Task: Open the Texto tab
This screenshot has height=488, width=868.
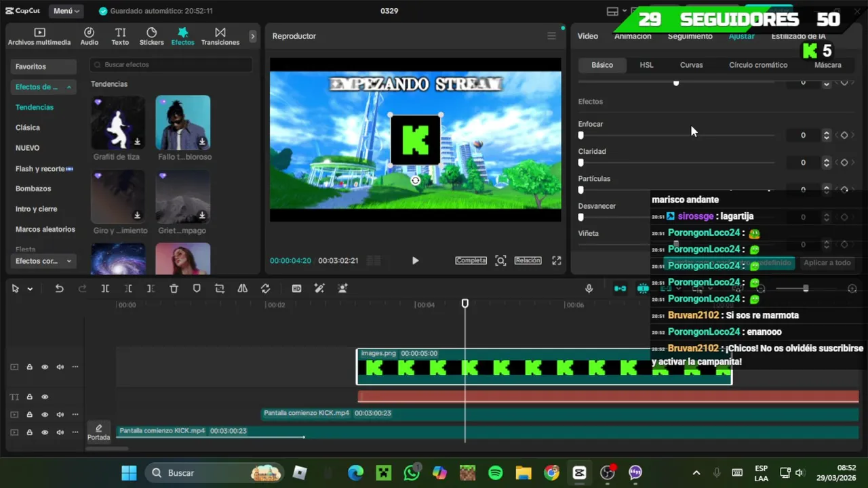Action: click(x=120, y=37)
